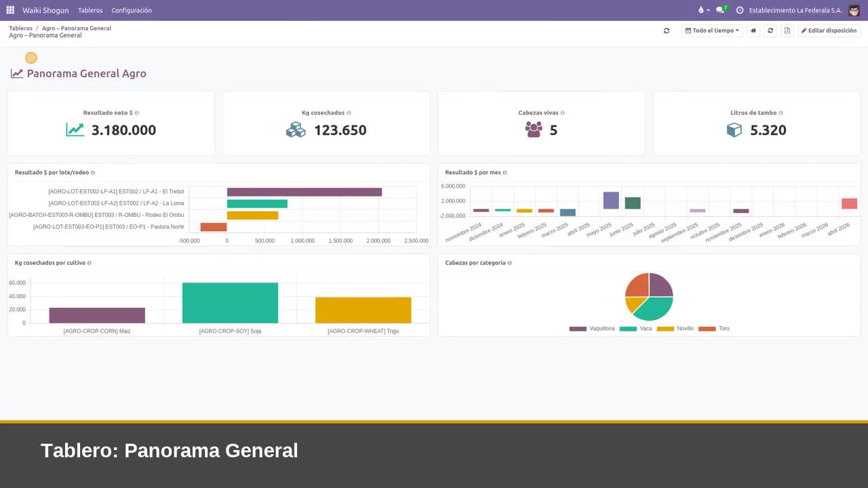Open the Tableros menu
Screen dimensions: 868x488
(90, 10)
